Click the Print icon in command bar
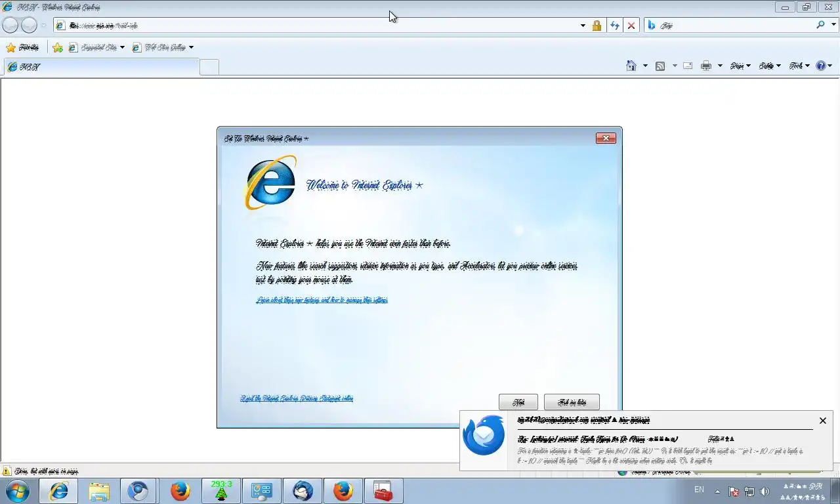 tap(706, 66)
